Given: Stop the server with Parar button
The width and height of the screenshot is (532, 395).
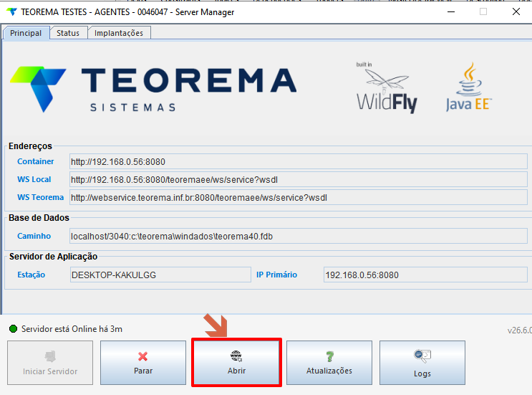Looking at the screenshot, I should pos(143,363).
